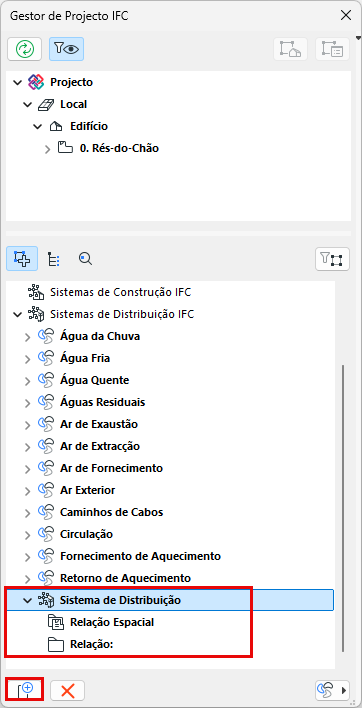Image resolution: width=362 pixels, height=708 pixels.
Task: Select the Edifício tree item
Action: point(89,126)
